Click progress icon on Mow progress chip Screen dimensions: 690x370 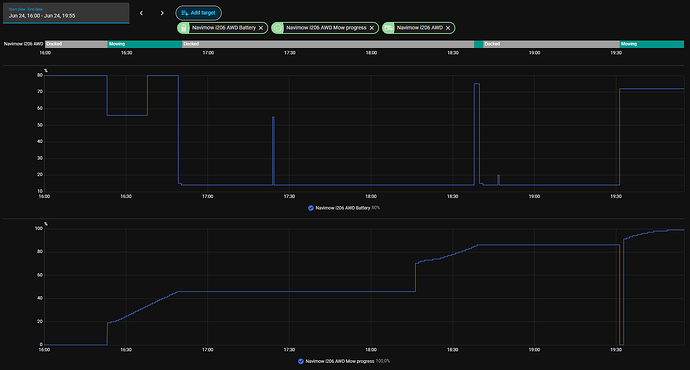point(278,28)
